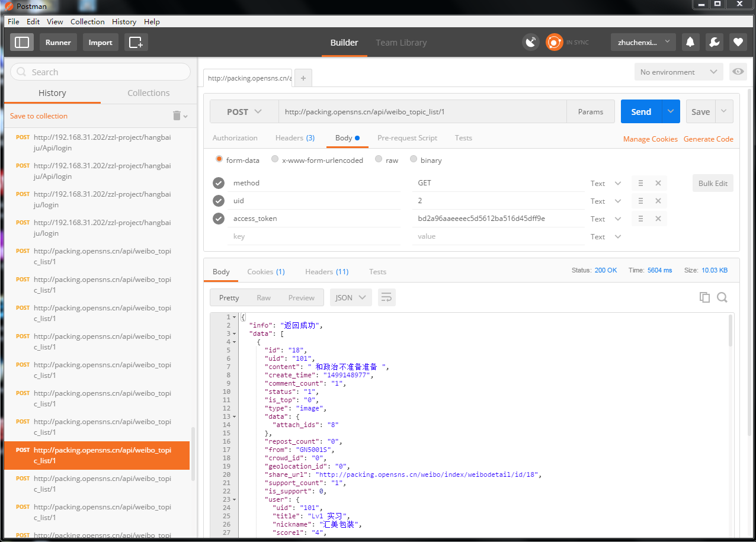756x542 pixels.
Task: Collapse the JSON fold arrow at line 3
Action: point(236,333)
